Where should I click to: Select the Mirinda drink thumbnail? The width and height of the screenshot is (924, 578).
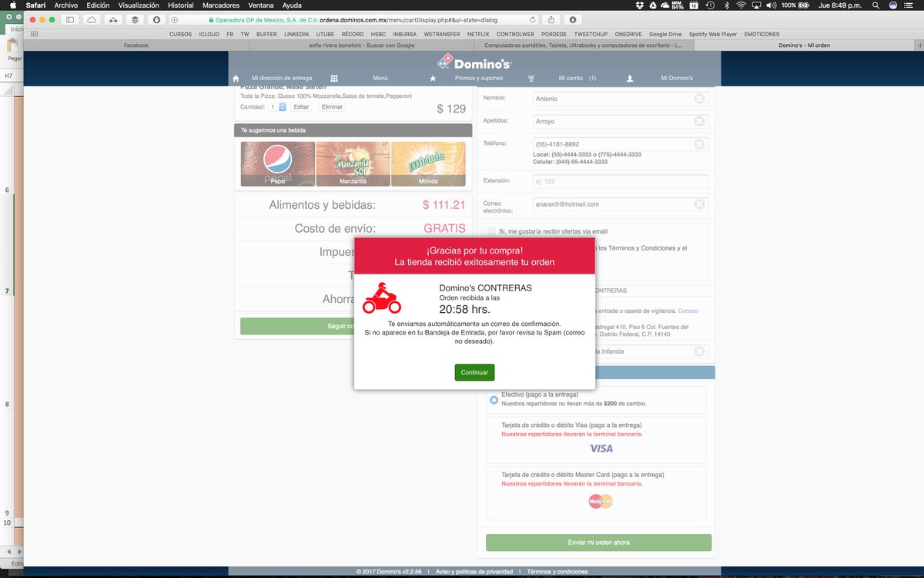point(428,163)
